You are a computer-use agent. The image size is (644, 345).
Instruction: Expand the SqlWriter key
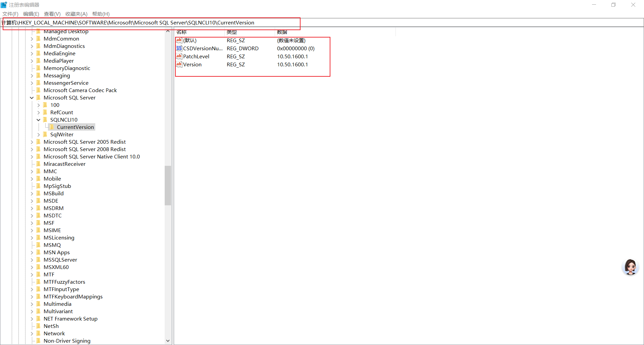(39, 135)
